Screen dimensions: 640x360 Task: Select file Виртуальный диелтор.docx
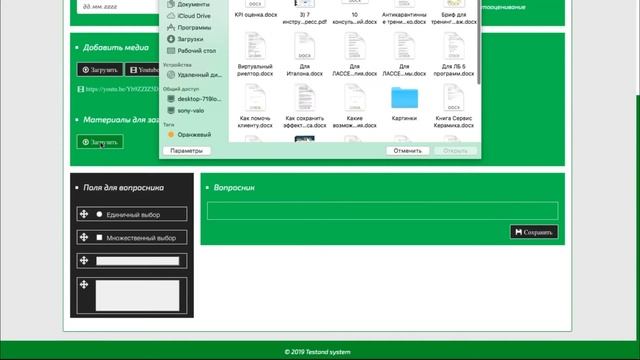click(x=255, y=55)
